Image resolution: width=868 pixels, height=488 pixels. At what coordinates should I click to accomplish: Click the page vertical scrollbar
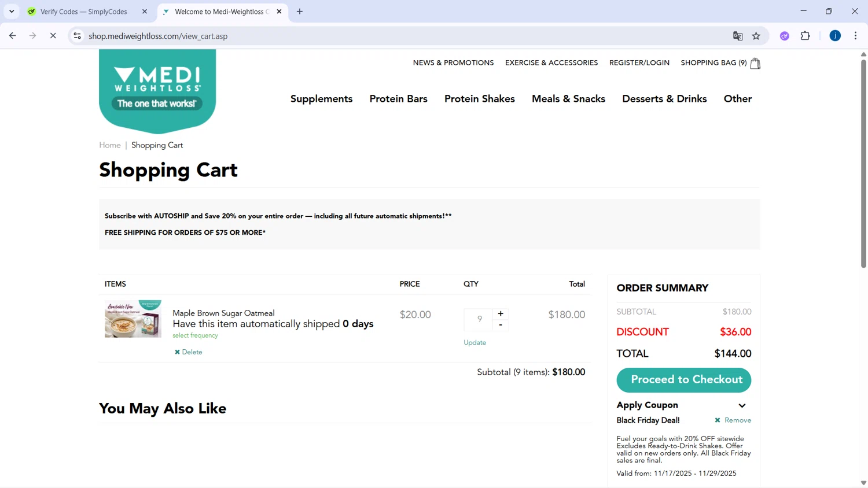click(863, 164)
